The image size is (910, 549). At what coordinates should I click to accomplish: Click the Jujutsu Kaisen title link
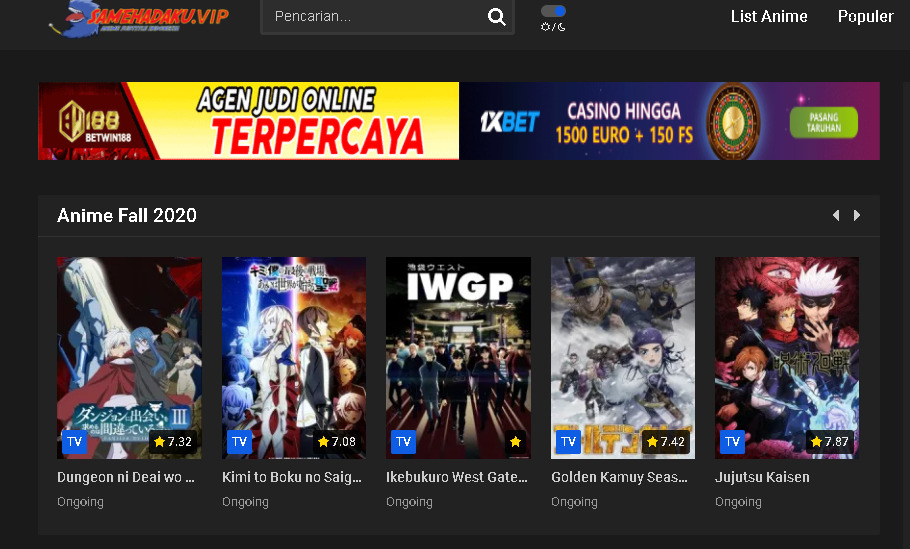(x=762, y=477)
